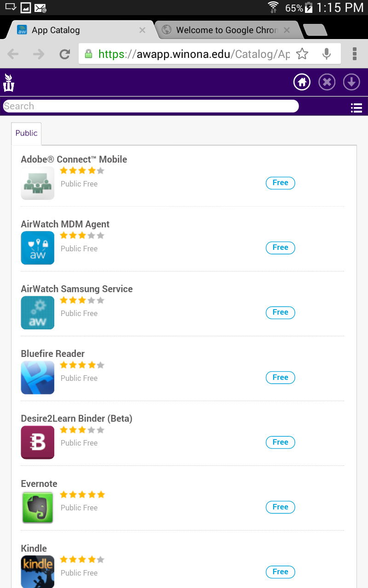Tap the Evernote elephant app icon
368x588 pixels.
point(38,507)
